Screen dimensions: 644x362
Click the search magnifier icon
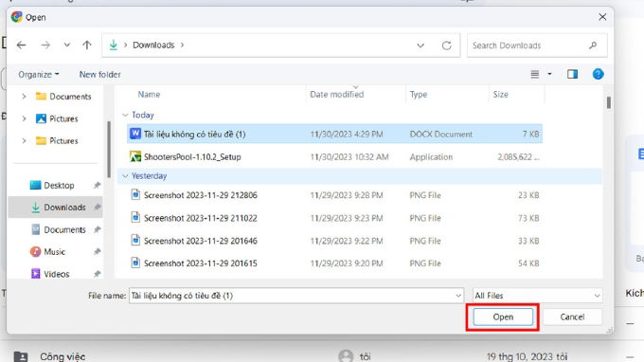tap(593, 45)
